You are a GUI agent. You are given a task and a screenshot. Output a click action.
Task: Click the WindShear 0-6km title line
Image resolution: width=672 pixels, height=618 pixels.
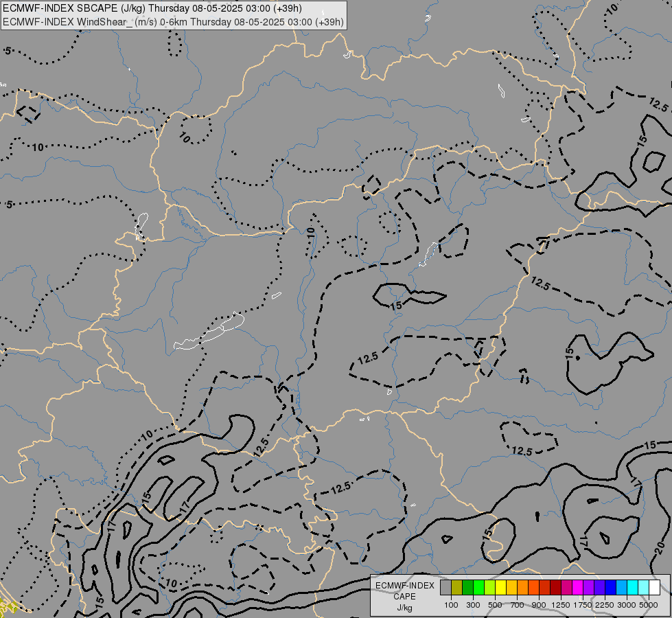pyautogui.click(x=174, y=22)
